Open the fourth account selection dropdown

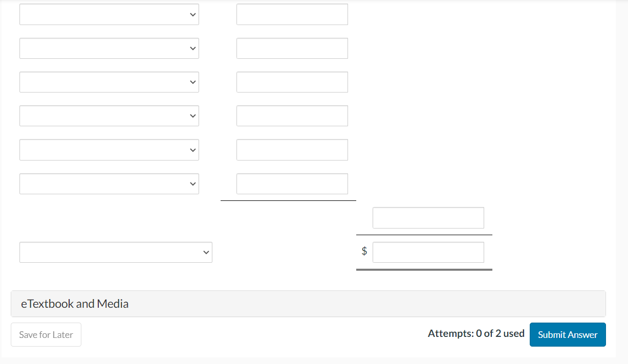coord(109,116)
